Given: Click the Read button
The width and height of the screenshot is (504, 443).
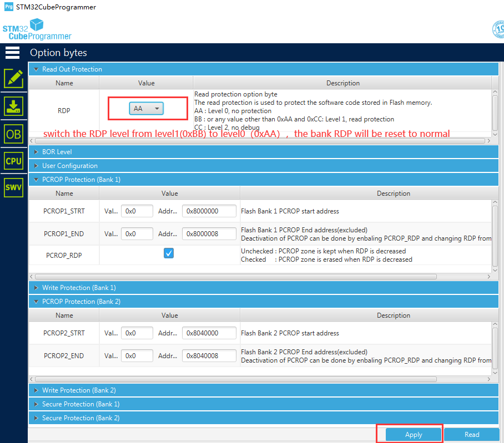Looking at the screenshot, I should tap(472, 435).
